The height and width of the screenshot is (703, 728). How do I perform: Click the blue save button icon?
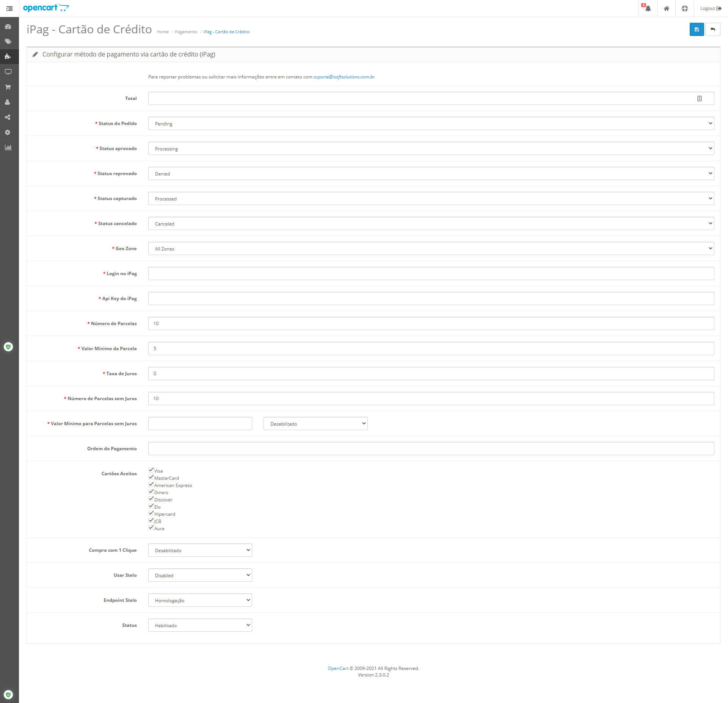pos(697,30)
